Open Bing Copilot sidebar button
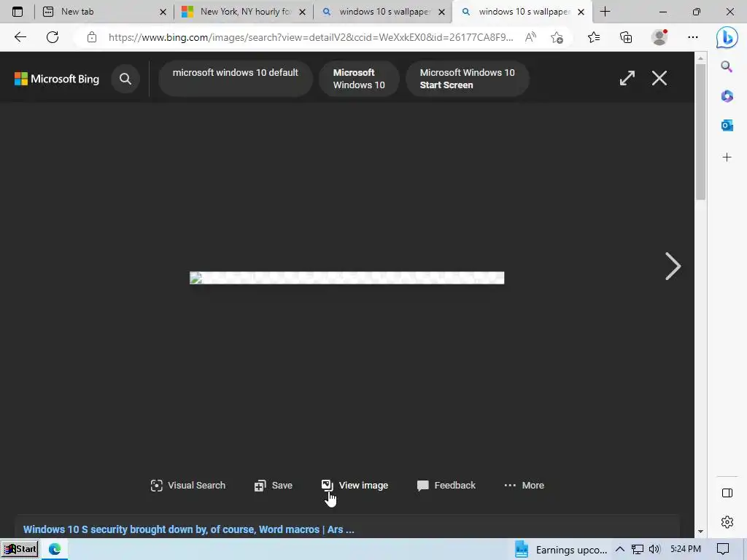 pos(727,37)
